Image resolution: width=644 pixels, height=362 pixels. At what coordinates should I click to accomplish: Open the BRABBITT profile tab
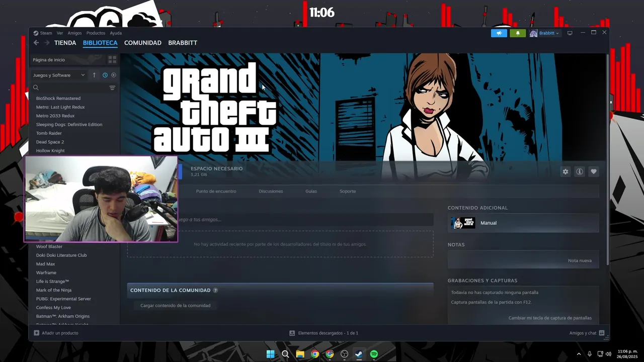pyautogui.click(x=183, y=43)
